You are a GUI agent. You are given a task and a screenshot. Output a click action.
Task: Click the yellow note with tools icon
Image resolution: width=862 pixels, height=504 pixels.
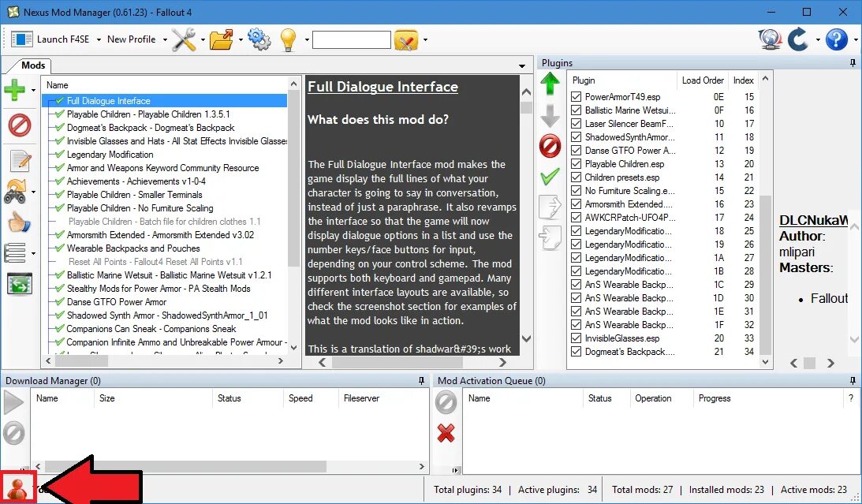coord(405,39)
